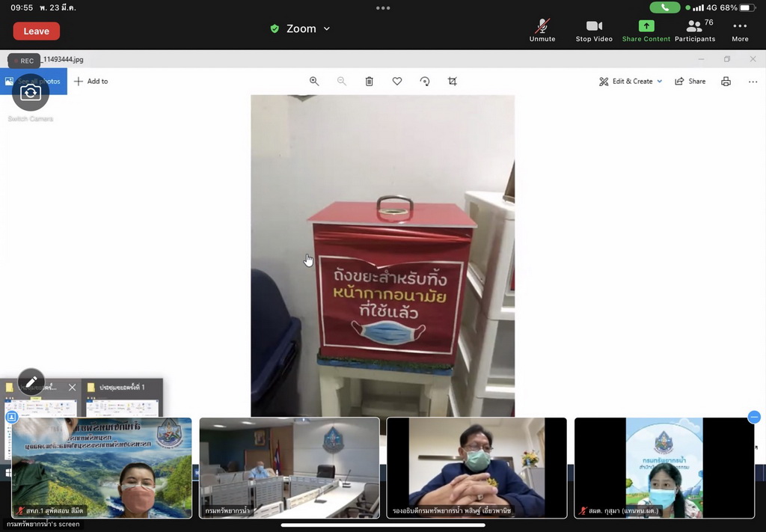Tap the "กรมทรัพยากรน้ำ's screen" label

[43, 525]
